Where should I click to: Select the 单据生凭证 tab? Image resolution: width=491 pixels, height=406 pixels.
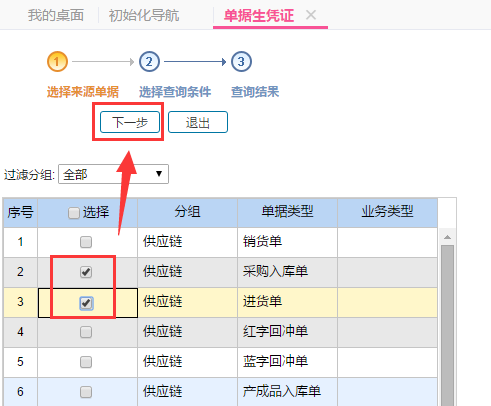coord(259,15)
